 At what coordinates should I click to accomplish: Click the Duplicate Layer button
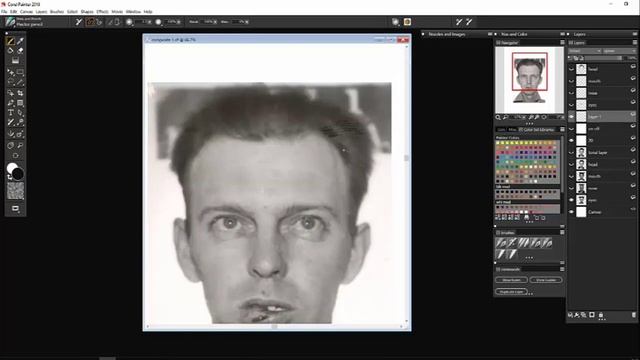coord(511,292)
